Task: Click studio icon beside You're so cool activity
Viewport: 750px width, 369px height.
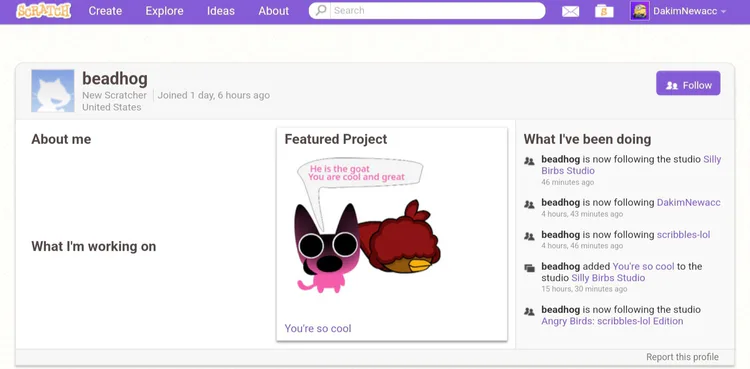Action: (x=529, y=268)
